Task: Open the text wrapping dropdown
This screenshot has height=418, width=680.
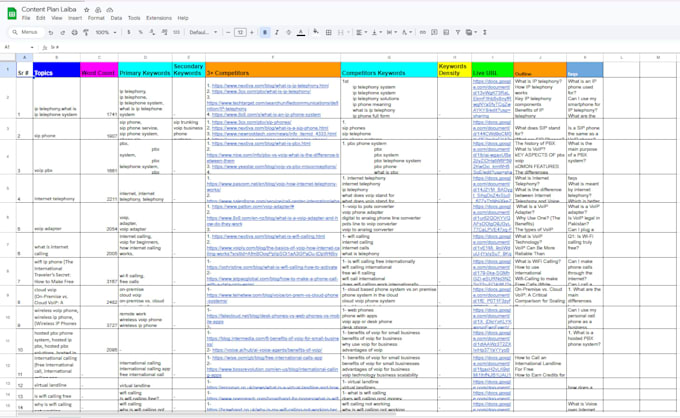Action: tap(392, 33)
